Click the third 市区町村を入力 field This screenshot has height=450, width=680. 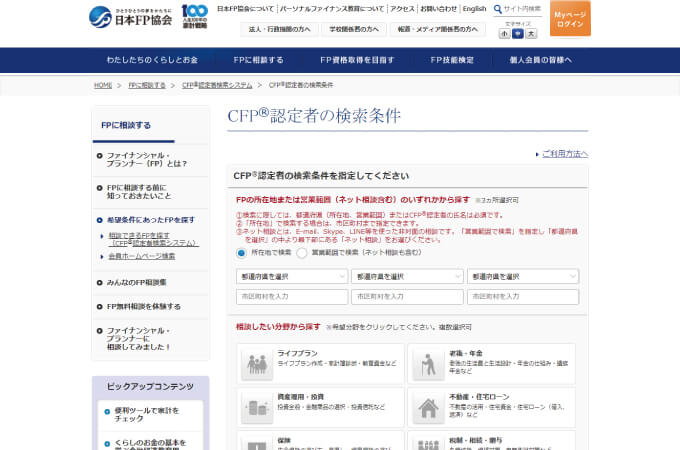point(523,297)
